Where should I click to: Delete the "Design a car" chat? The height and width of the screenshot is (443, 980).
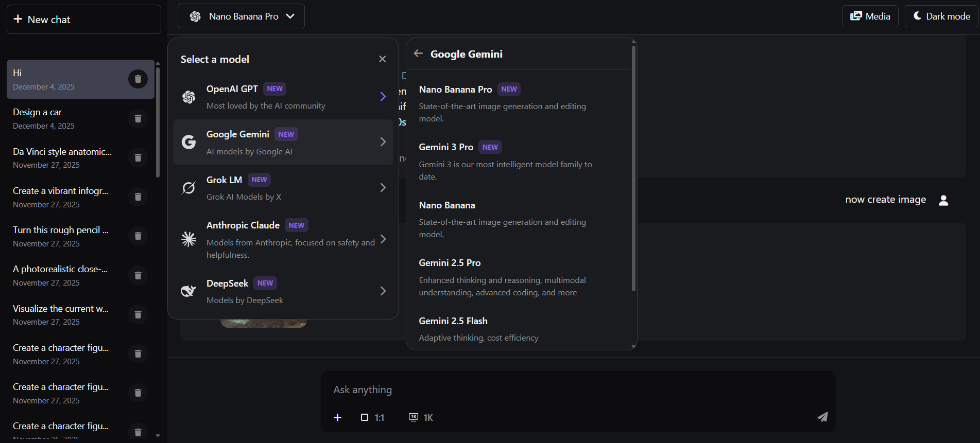138,118
